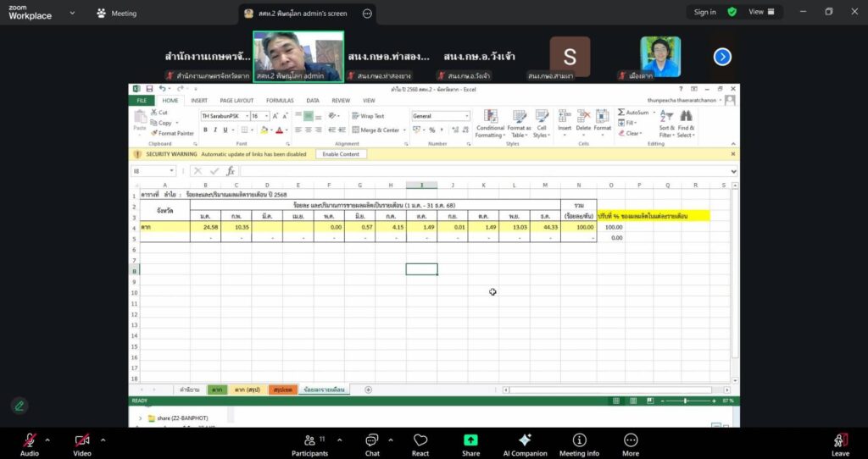Open the Zoom Chat panel
Screen dimensions: 868x459
pyautogui.click(x=371, y=440)
